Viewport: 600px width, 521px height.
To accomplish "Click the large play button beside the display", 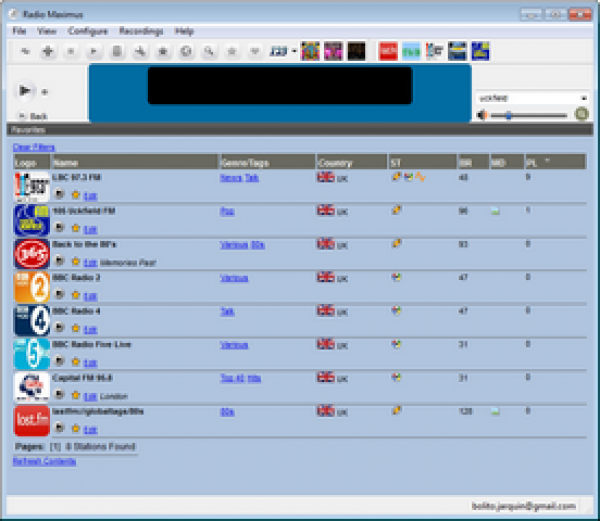I will (x=25, y=91).
